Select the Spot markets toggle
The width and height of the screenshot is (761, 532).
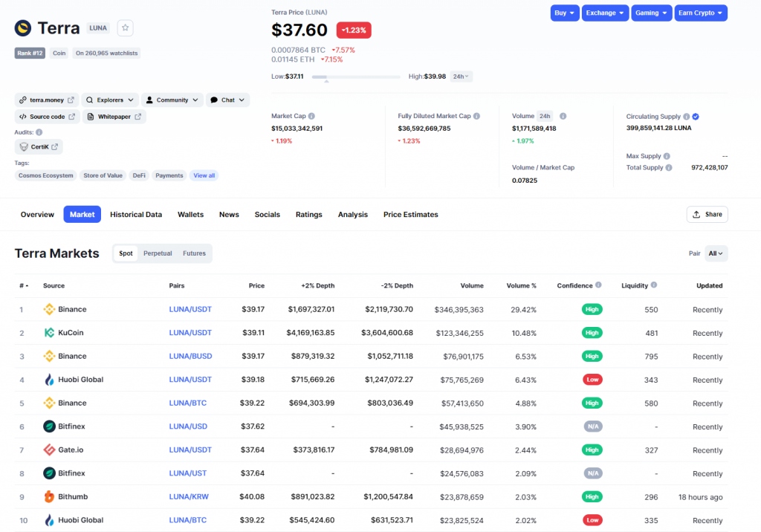[126, 253]
